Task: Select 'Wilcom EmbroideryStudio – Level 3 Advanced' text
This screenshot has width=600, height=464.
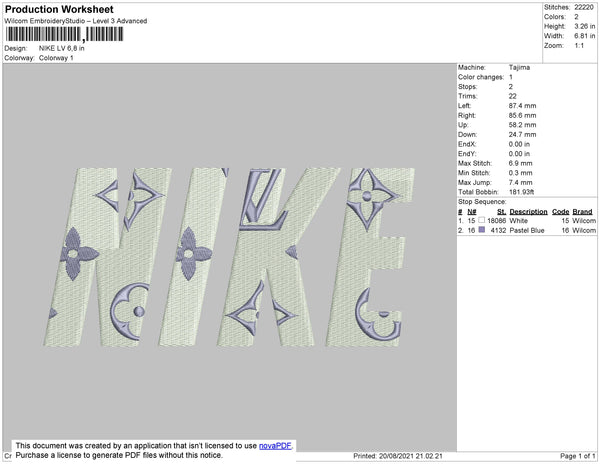Action: 76,21
